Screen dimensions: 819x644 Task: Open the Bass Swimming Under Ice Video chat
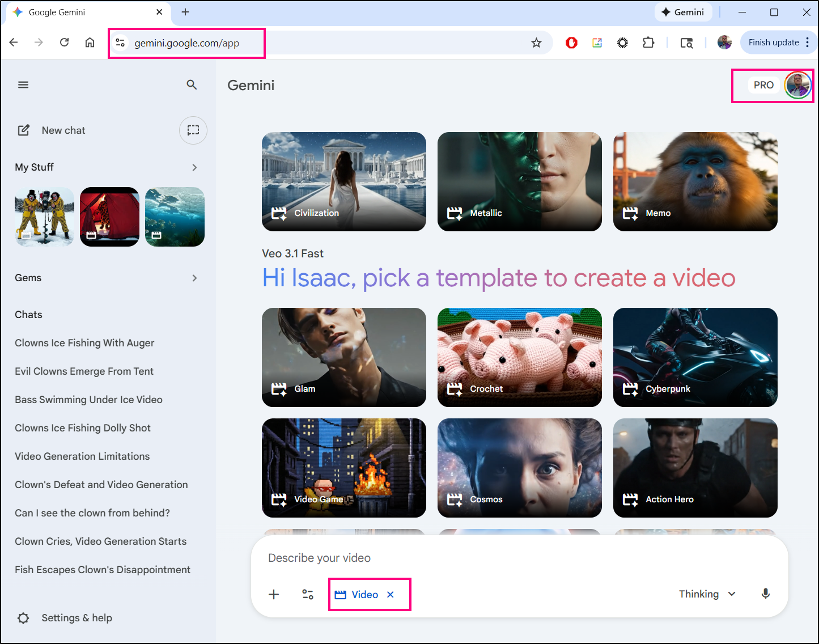pyautogui.click(x=88, y=400)
